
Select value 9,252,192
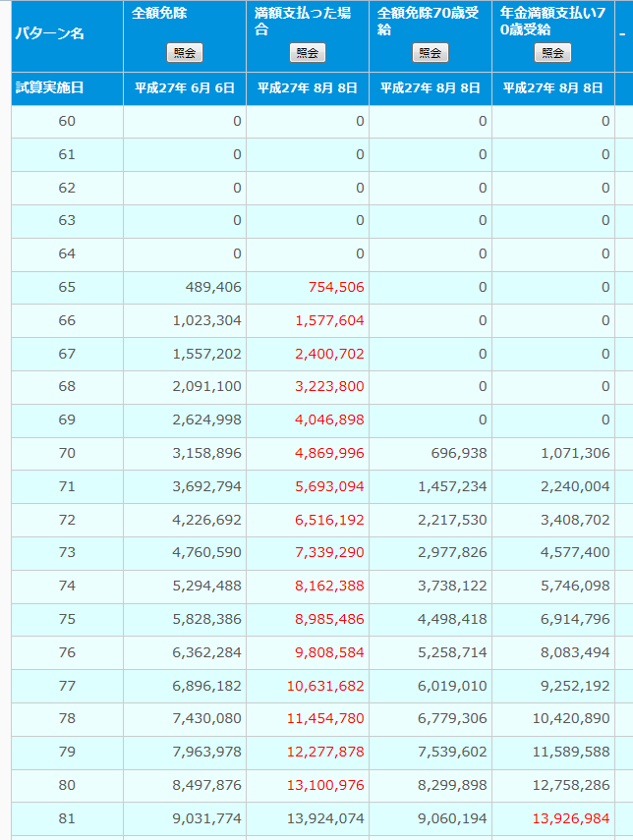tap(575, 686)
